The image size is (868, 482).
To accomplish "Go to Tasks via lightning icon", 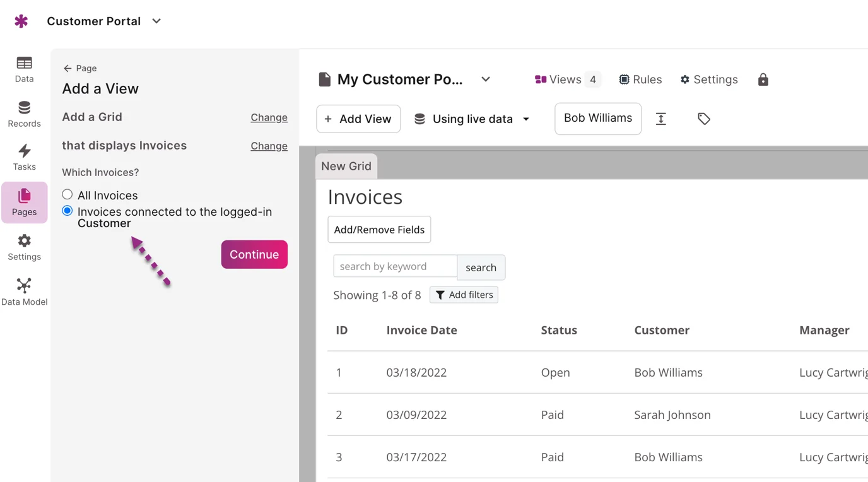I will coord(24,158).
